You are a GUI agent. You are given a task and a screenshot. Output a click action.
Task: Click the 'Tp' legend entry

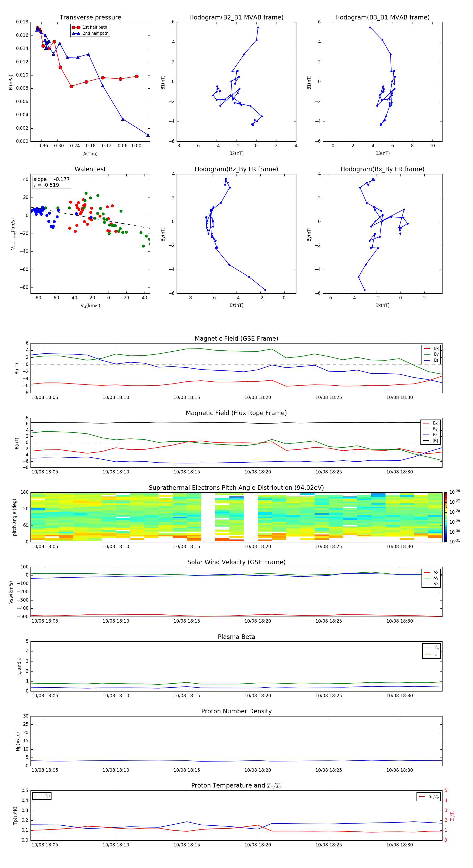coord(42,796)
